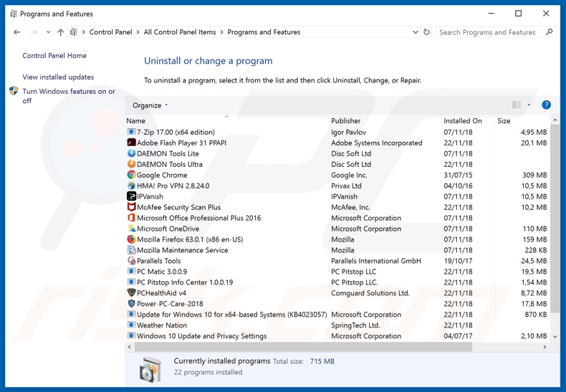Click the refresh icon beside address bar
Screen dimensions: 566x392
pyautogui.click(x=427, y=32)
